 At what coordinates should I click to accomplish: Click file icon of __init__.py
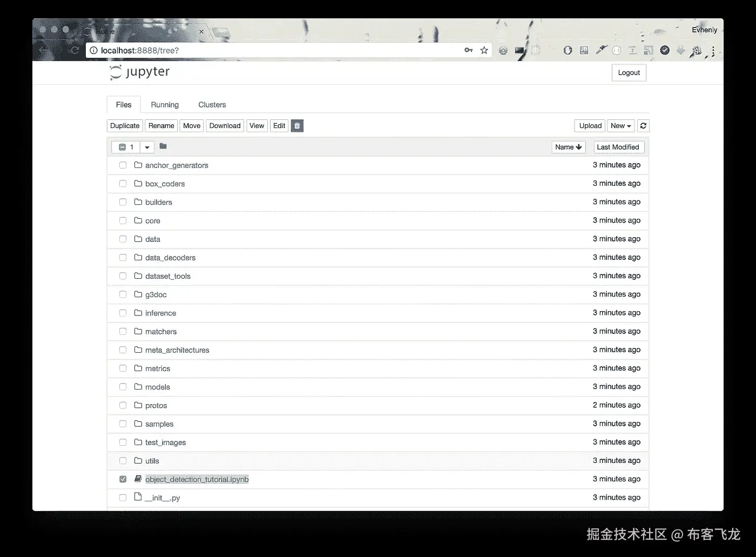coord(138,497)
